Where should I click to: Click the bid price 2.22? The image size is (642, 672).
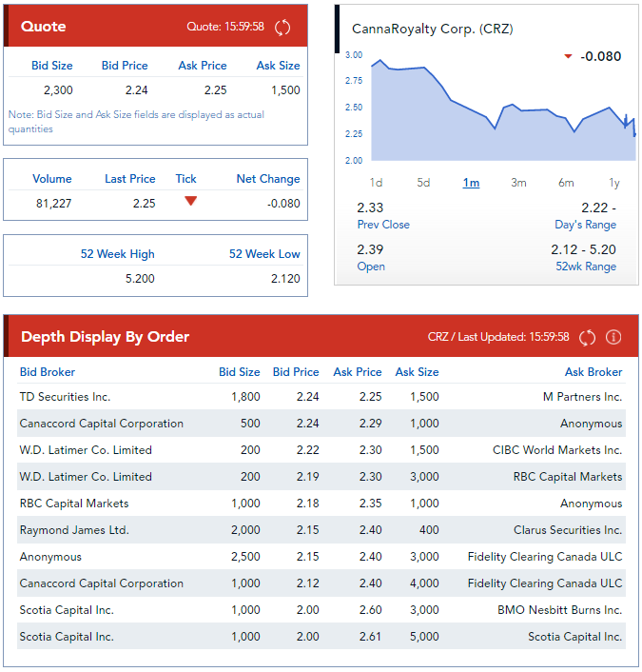coord(307,450)
